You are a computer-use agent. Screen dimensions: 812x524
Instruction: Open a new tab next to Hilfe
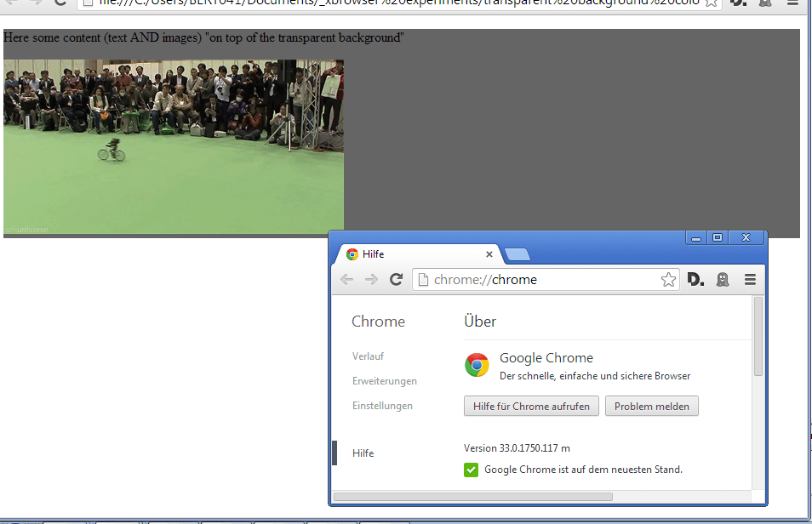pyautogui.click(x=517, y=254)
